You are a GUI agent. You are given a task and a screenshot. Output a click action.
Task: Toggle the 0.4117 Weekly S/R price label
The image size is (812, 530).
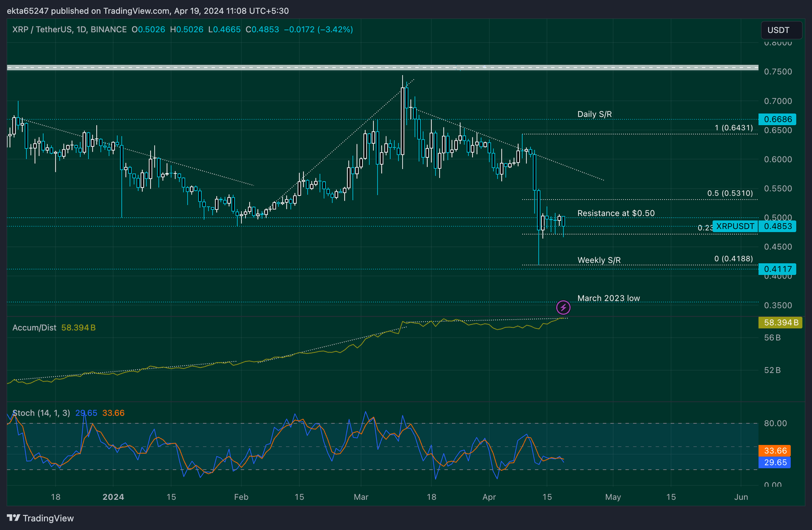point(777,269)
